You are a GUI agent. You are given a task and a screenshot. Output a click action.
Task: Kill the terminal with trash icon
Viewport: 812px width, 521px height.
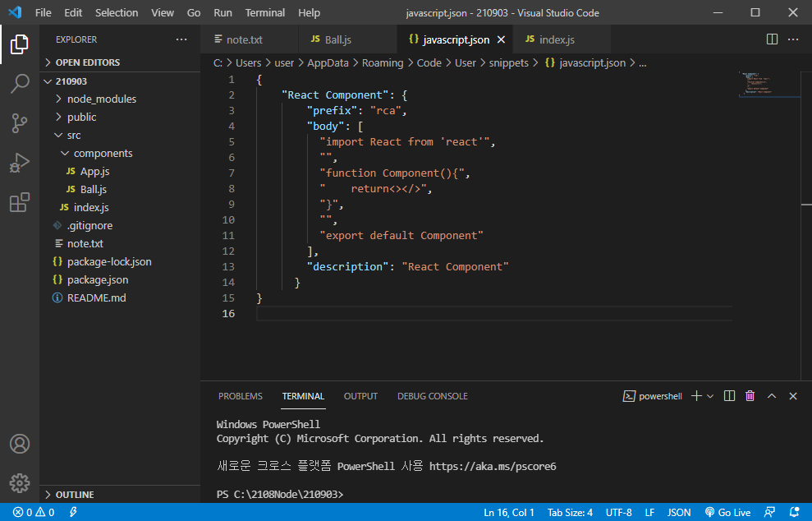pyautogui.click(x=750, y=396)
